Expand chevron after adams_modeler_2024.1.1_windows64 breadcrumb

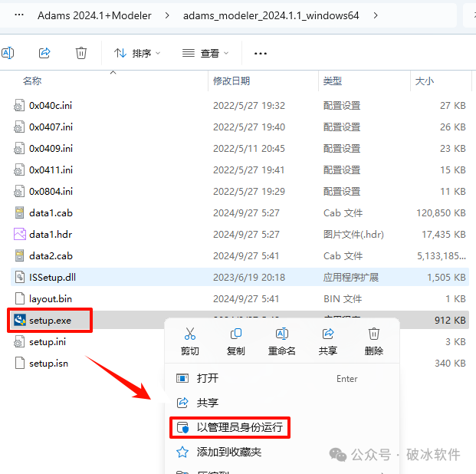click(376, 15)
